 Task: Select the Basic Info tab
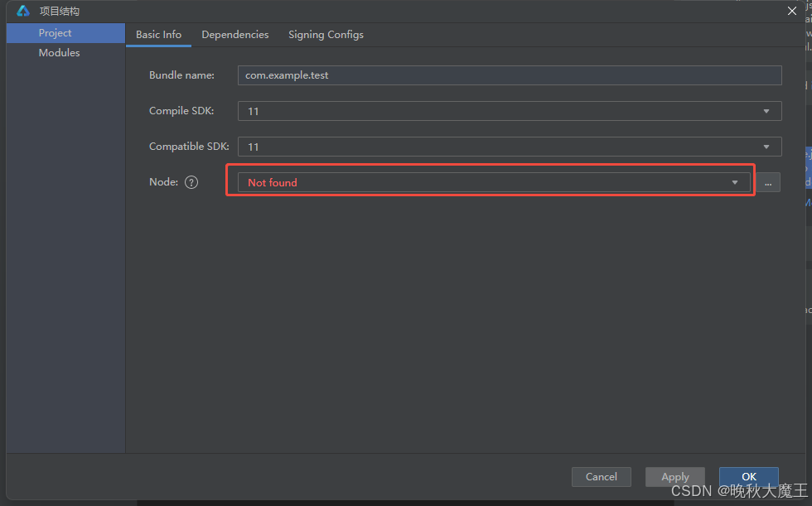[x=158, y=35]
